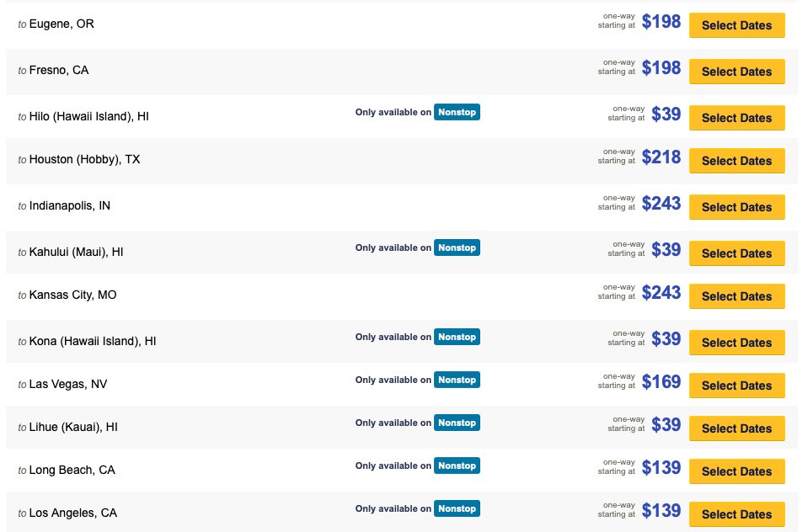808x532 pixels.
Task: Click the $169 Las Vegas fare
Action: click(661, 381)
